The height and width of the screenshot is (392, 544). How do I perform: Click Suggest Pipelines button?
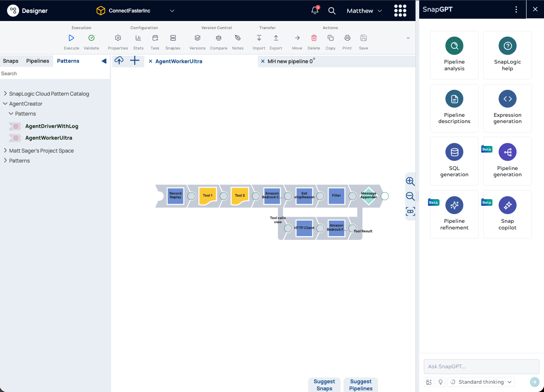pos(361,385)
